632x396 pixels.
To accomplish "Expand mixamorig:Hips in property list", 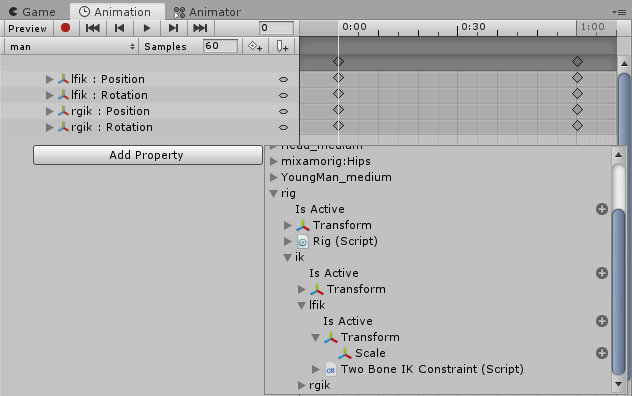I will (274, 161).
